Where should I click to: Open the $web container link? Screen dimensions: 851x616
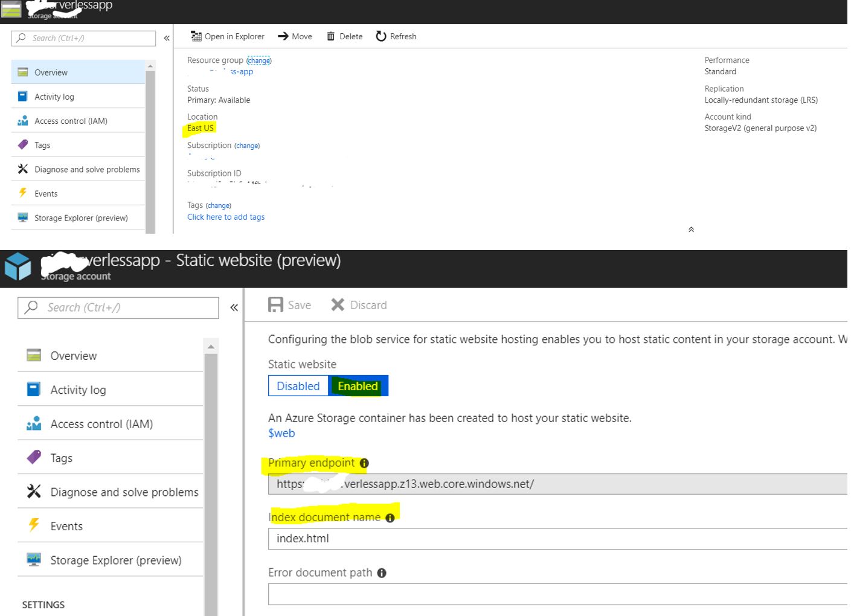pyautogui.click(x=281, y=433)
